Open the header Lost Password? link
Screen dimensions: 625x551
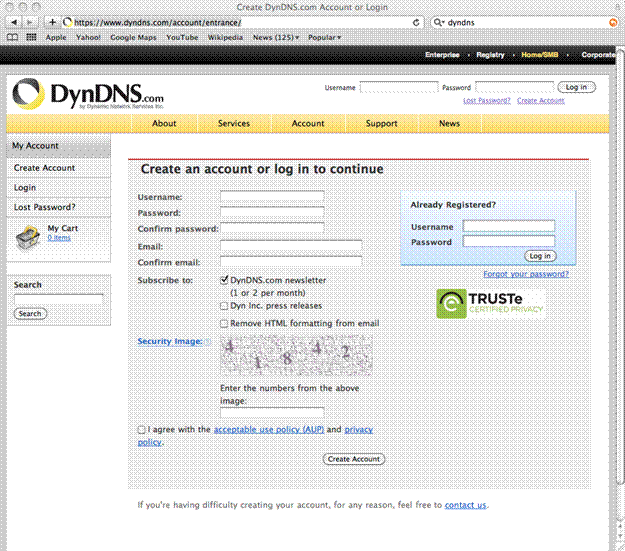(487, 100)
